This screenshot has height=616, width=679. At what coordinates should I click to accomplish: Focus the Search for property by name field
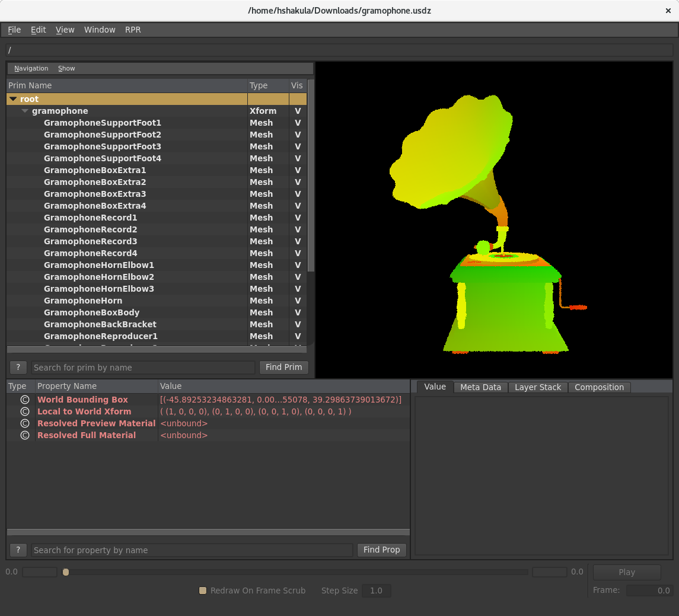point(192,550)
